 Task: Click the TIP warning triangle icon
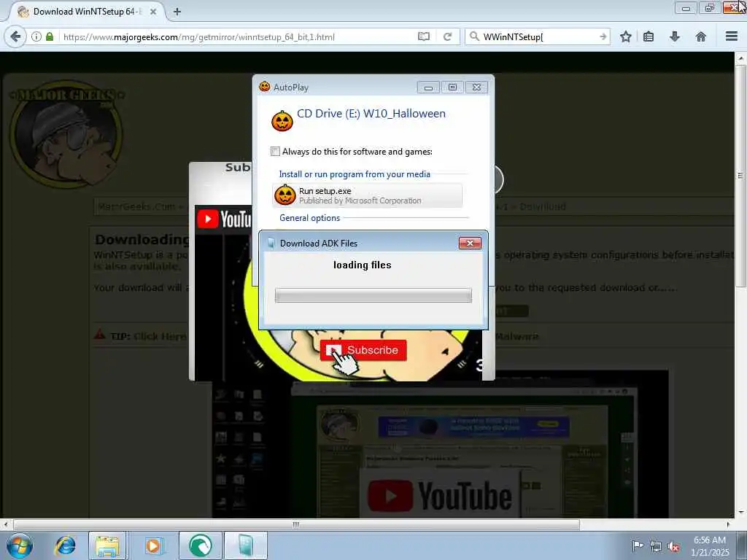coord(99,334)
